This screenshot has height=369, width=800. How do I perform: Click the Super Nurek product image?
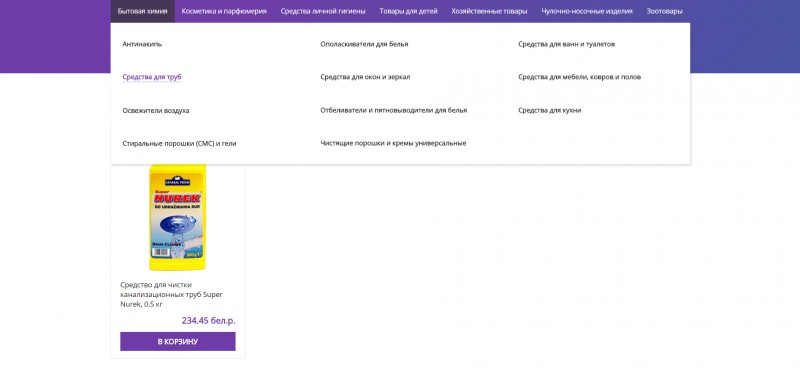pos(178,217)
